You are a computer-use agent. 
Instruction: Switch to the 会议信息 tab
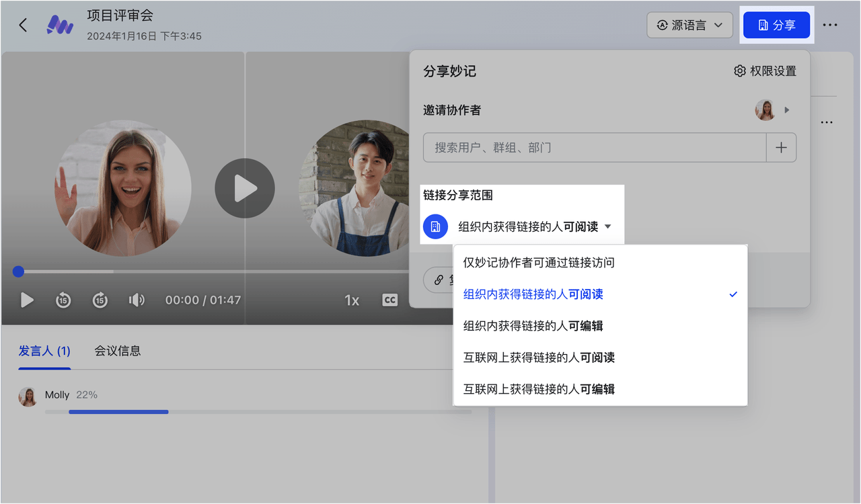(118, 351)
